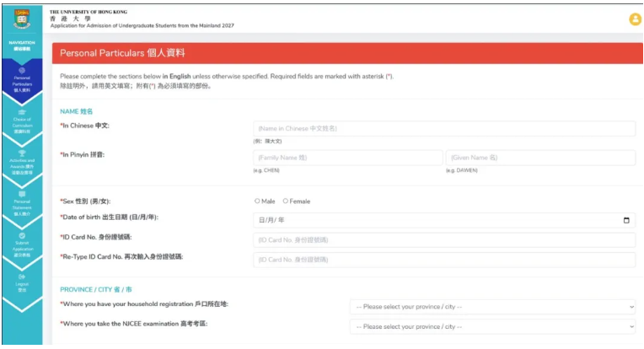Click the "In Chinese 中文" label

coord(85,126)
